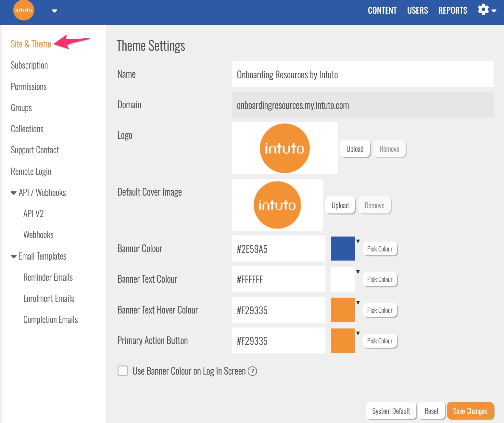504x423 pixels.
Task: Navigate to USERS in top banner
Action: coord(417,10)
